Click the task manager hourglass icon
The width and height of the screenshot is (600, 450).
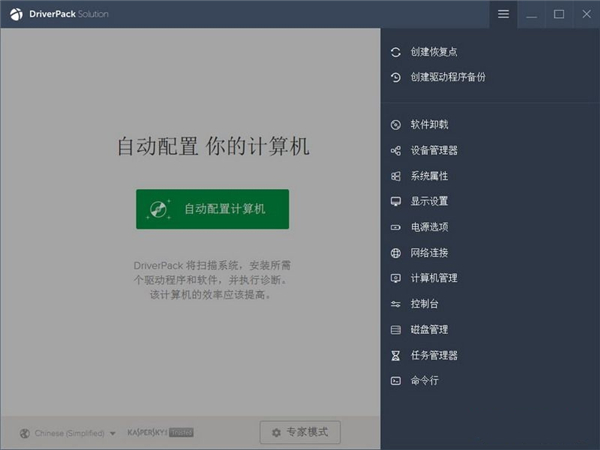396,355
